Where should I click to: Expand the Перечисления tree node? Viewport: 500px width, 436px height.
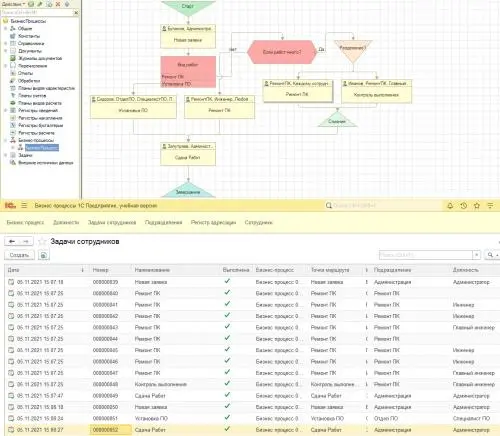pyautogui.click(x=5, y=66)
